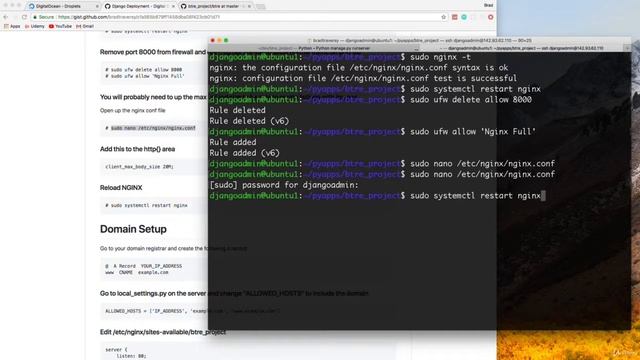Close the DigitalOcean Droplets tab
640x360 pixels.
(x=97, y=6)
